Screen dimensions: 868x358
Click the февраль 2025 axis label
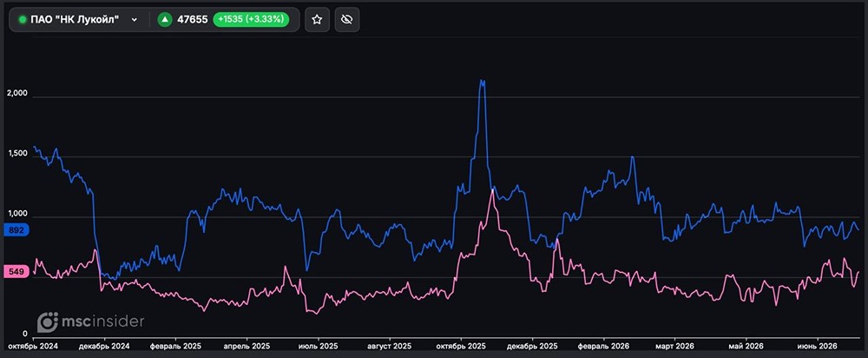pyautogui.click(x=175, y=346)
